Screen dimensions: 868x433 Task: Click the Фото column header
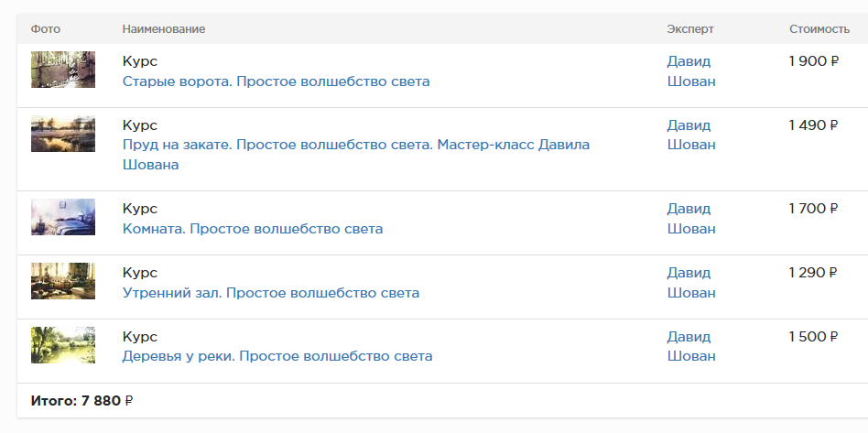click(45, 29)
